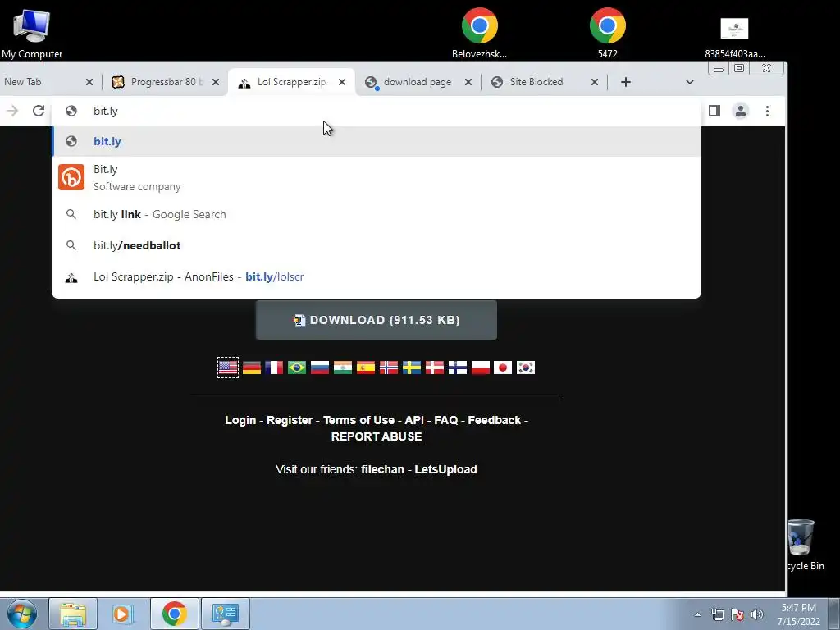Open the Terms of Use link
This screenshot has height=630, width=840.
pos(359,421)
